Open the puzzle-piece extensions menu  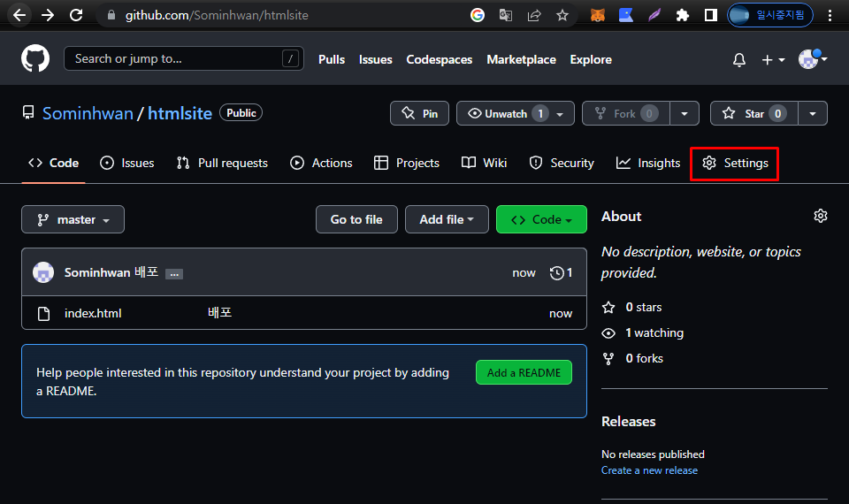tap(682, 15)
